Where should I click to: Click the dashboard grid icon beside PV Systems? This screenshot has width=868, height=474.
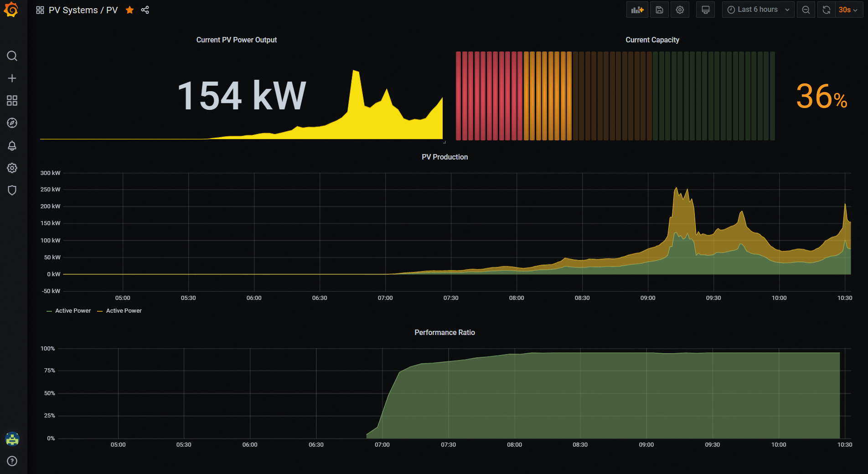(x=40, y=10)
